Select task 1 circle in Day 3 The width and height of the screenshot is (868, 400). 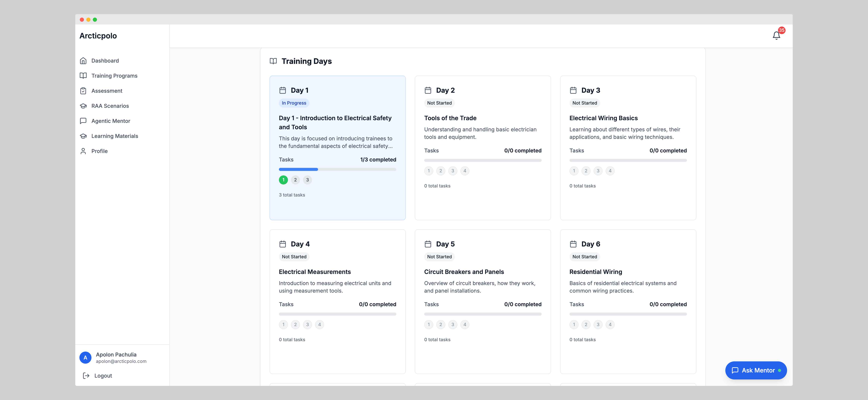(574, 171)
